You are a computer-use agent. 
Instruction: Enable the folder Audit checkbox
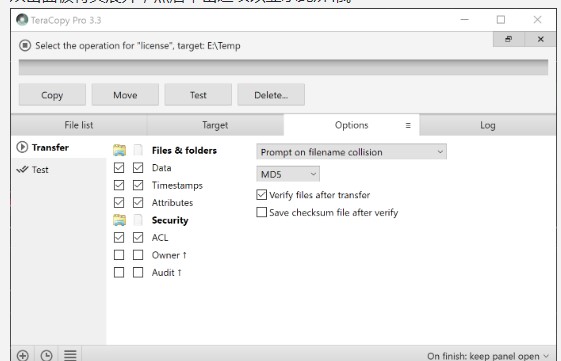[119, 272]
